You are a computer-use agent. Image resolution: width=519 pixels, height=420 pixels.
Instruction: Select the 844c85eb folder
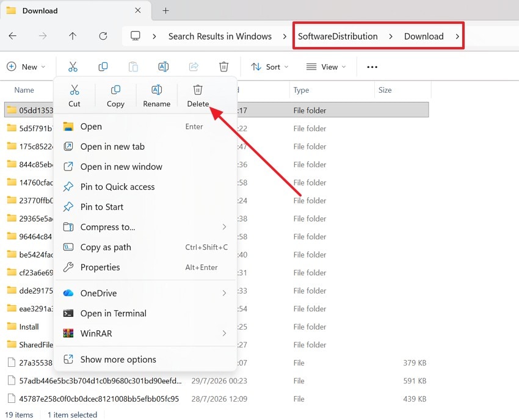[30, 164]
